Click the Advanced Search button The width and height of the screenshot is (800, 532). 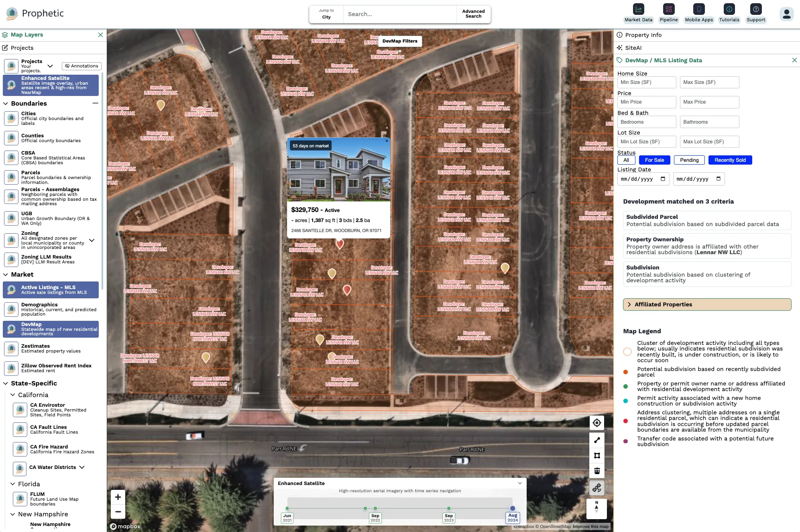[x=473, y=14]
